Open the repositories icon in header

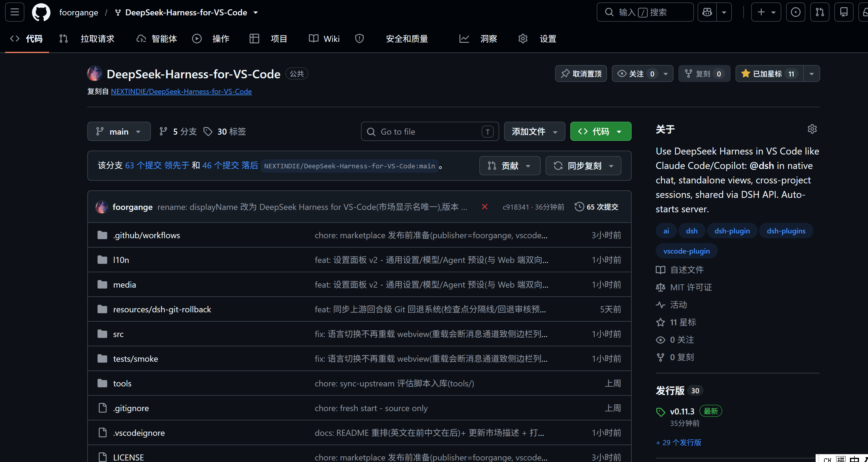(844, 12)
